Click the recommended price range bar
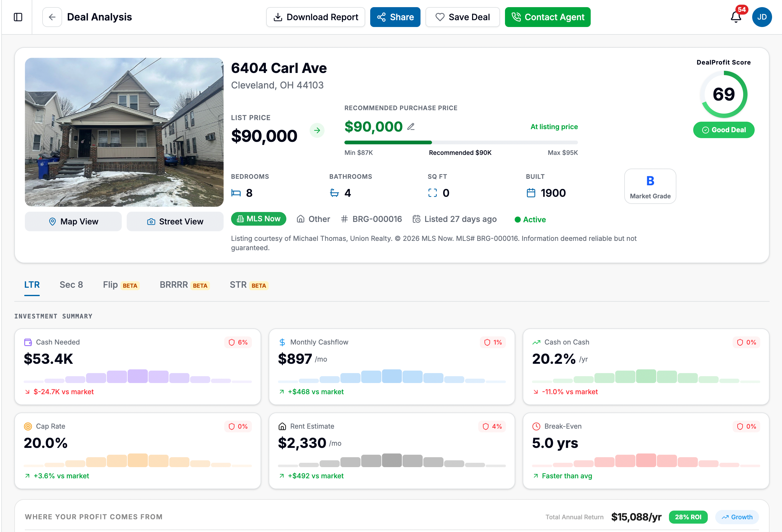The width and height of the screenshot is (782, 532). pyautogui.click(x=461, y=142)
